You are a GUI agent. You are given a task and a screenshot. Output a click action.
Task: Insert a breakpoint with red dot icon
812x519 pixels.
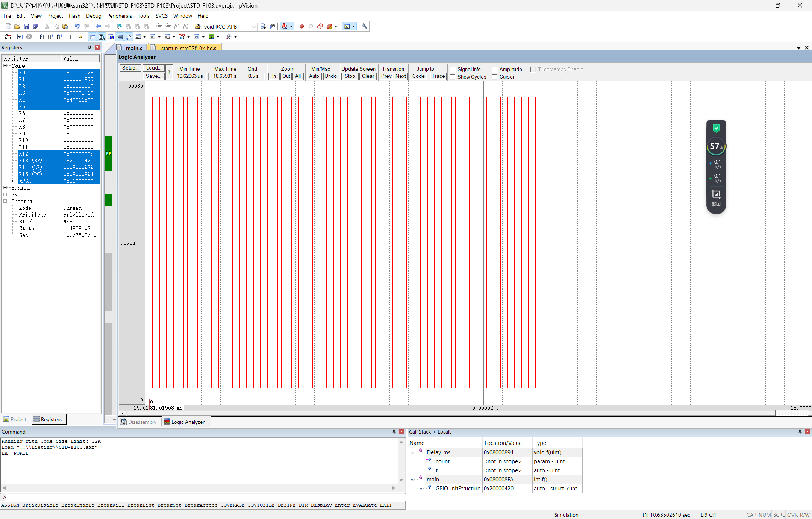[301, 26]
